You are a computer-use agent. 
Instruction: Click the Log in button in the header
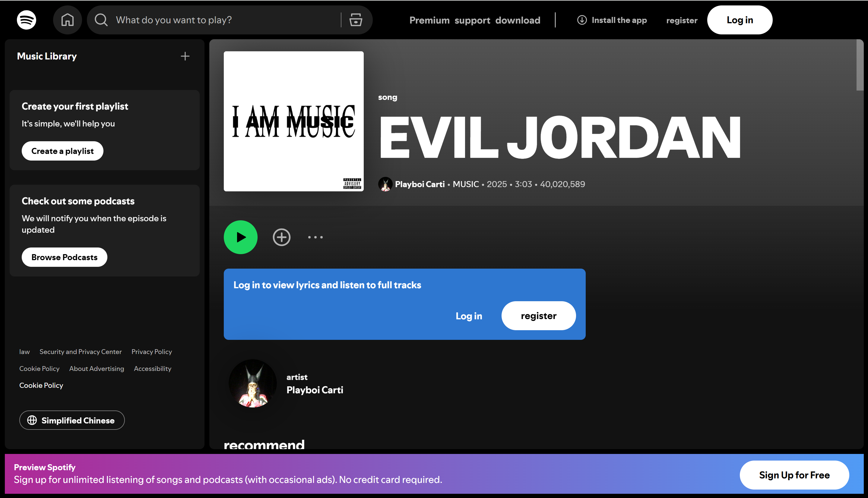[739, 20]
